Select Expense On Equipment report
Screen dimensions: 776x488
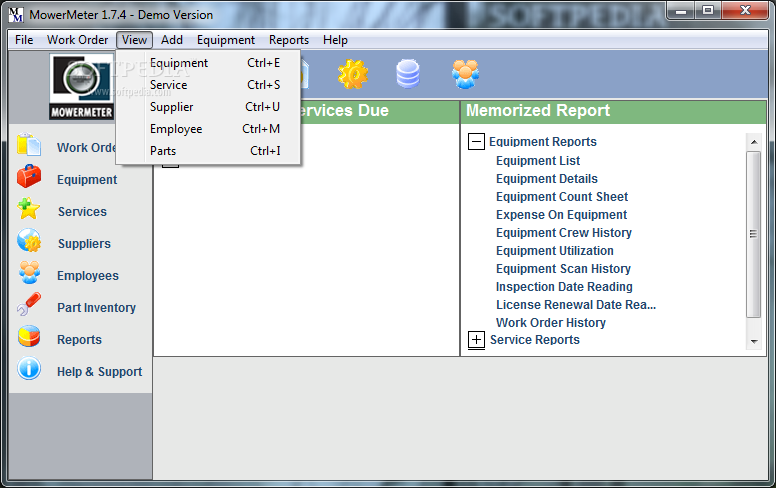tap(561, 215)
